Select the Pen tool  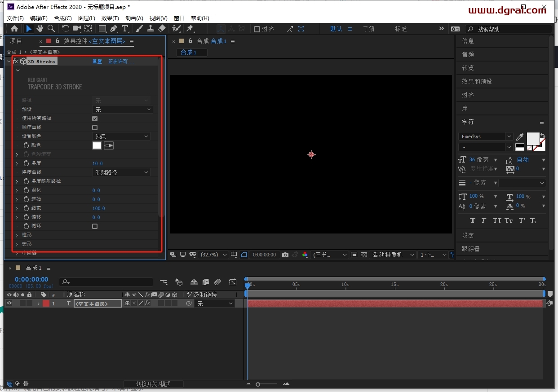coord(114,29)
